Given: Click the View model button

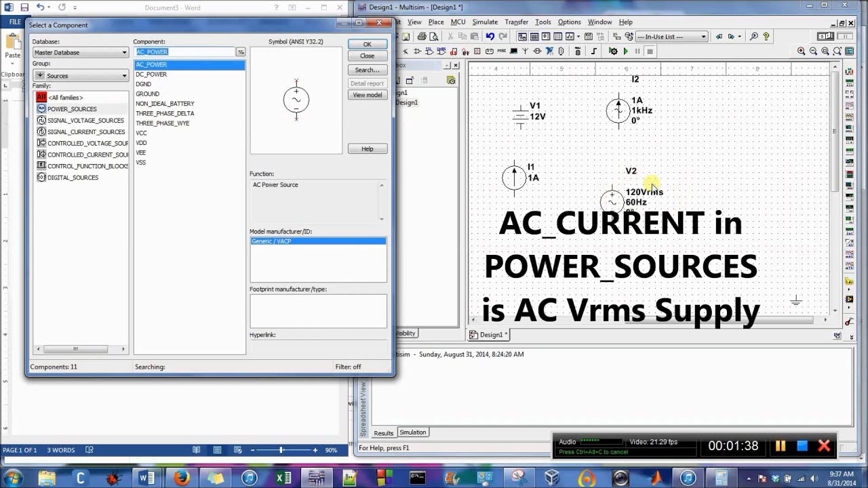Looking at the screenshot, I should point(367,95).
